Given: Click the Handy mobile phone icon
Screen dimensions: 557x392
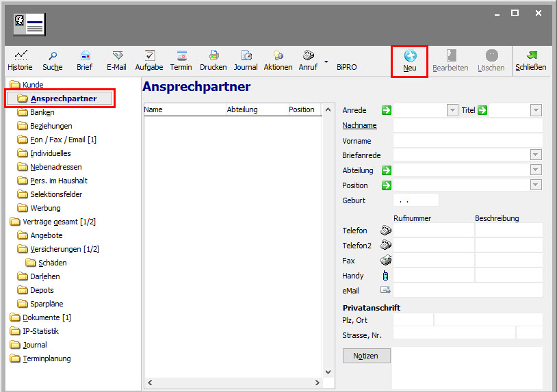Looking at the screenshot, I should [x=386, y=276].
